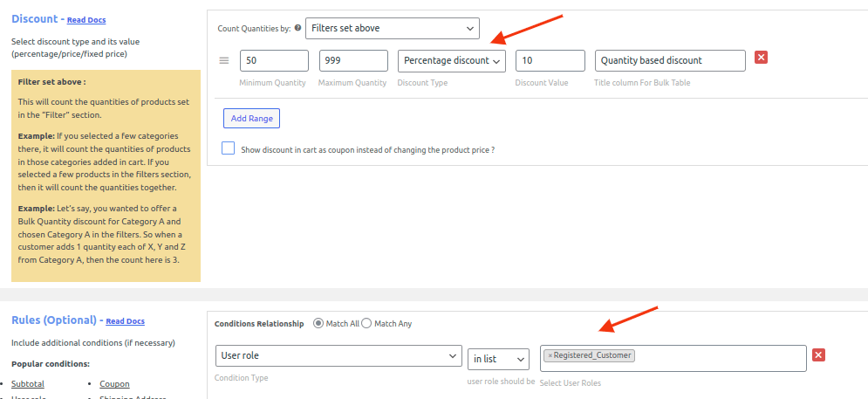Click the Coupon popular condition link

coord(114,383)
